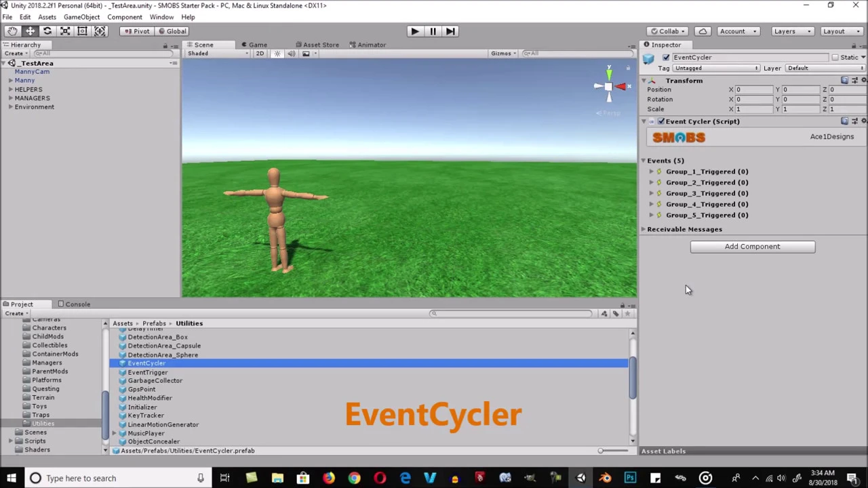Open scene effects image icon

pyautogui.click(x=306, y=54)
